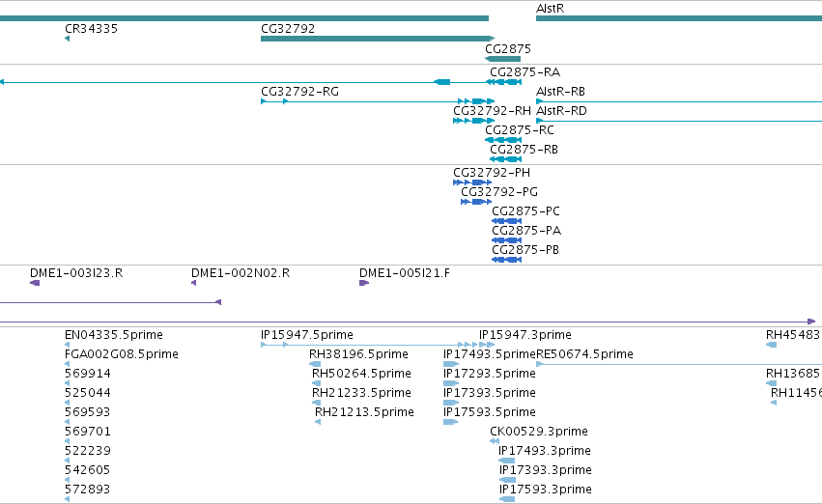Click the DME1-005I21.F feature
The image size is (822, 504).
[x=364, y=283]
